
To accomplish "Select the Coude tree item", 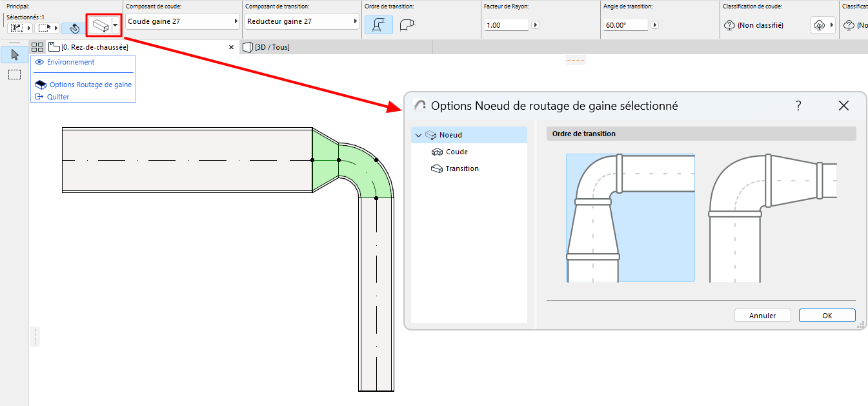I will click(456, 152).
